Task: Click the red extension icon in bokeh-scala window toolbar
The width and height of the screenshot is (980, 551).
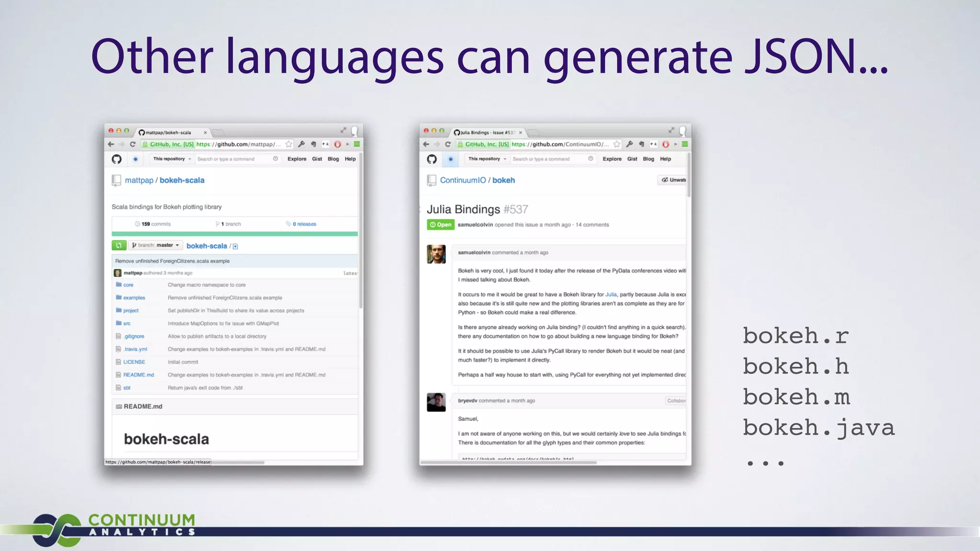Action: click(x=337, y=144)
